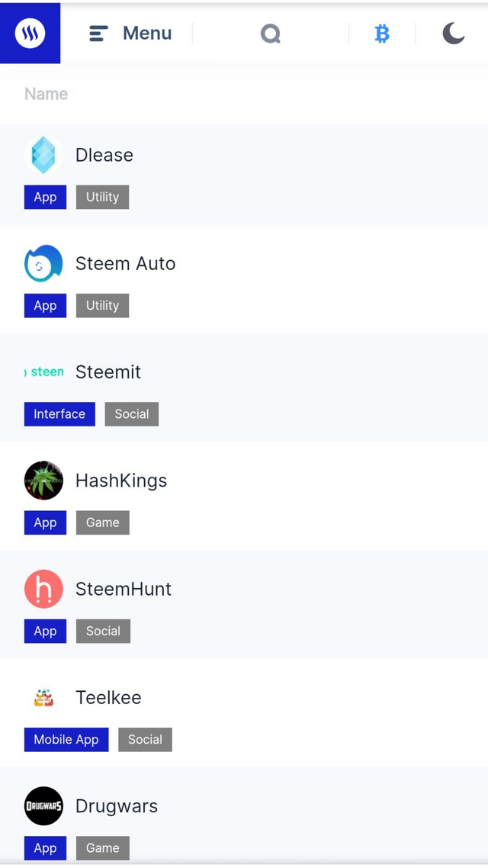Click the SteemHunt pink h icon
The width and height of the screenshot is (488, 868).
[x=43, y=589]
